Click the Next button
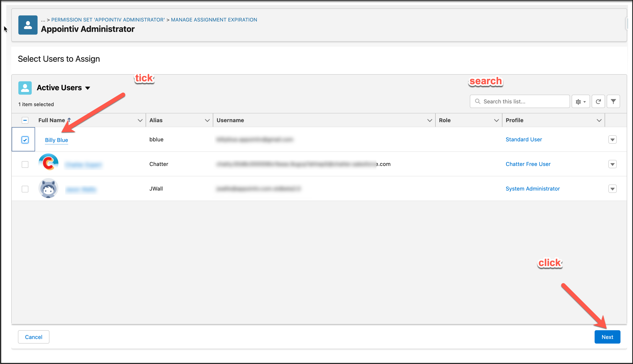The image size is (633, 364). tap(607, 337)
